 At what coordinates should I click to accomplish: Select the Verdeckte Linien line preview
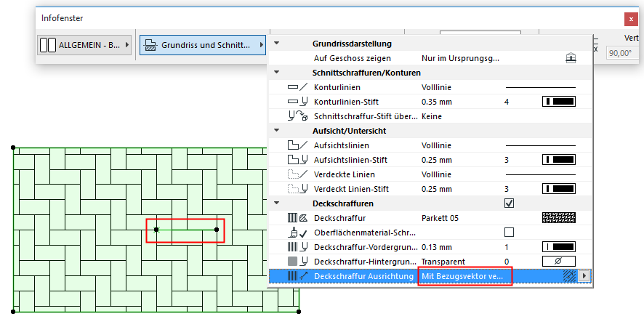point(540,174)
